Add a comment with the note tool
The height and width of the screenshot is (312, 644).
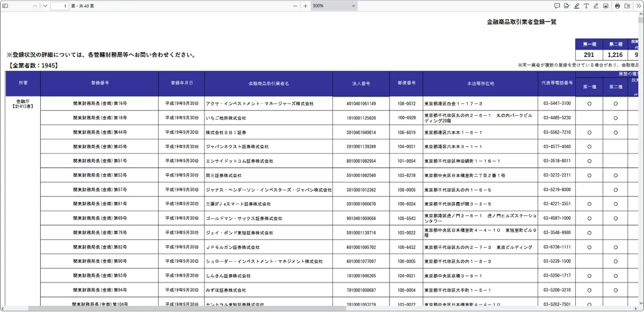click(557, 6)
